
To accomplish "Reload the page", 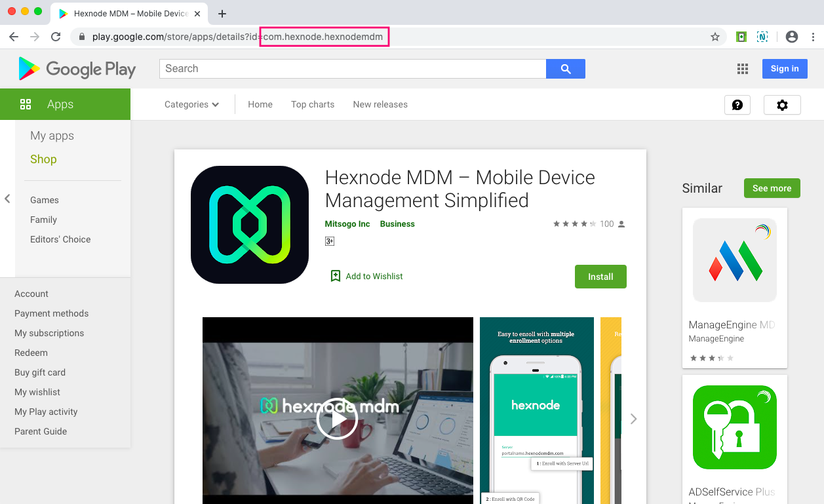I will (x=56, y=37).
